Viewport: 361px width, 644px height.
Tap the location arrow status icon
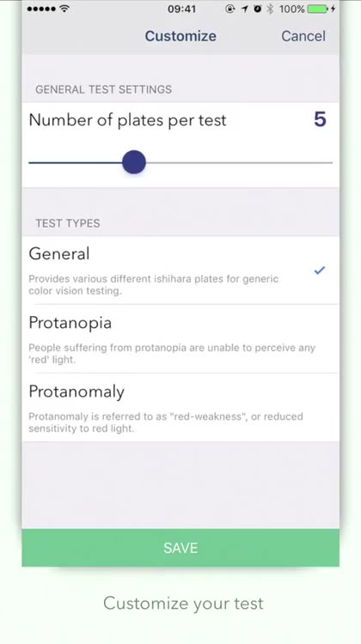[x=245, y=9]
